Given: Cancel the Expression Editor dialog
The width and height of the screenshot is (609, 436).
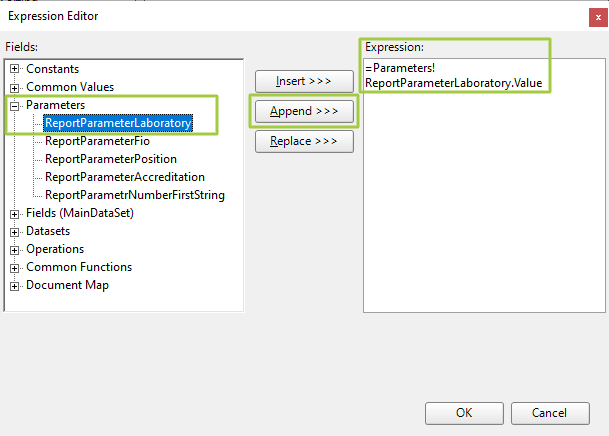Looking at the screenshot, I should pos(550,413).
